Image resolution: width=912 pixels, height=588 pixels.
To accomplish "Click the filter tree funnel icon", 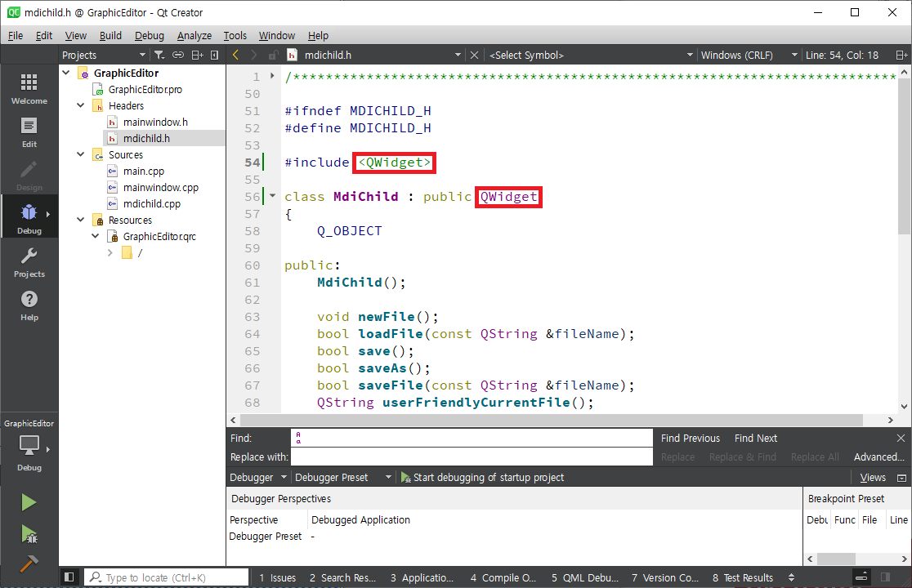I will pyautogui.click(x=159, y=56).
